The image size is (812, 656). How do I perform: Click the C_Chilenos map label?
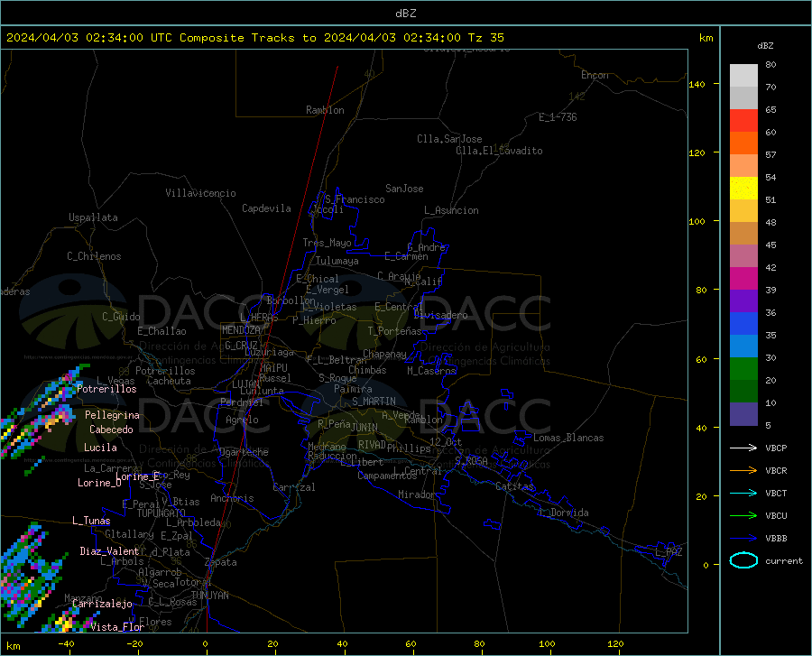pyautogui.click(x=94, y=256)
